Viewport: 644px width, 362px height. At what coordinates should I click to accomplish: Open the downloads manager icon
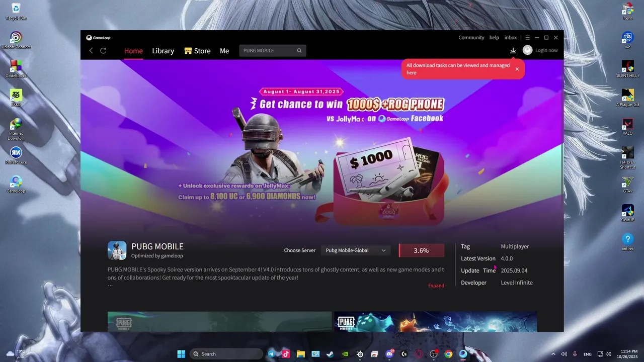click(513, 50)
